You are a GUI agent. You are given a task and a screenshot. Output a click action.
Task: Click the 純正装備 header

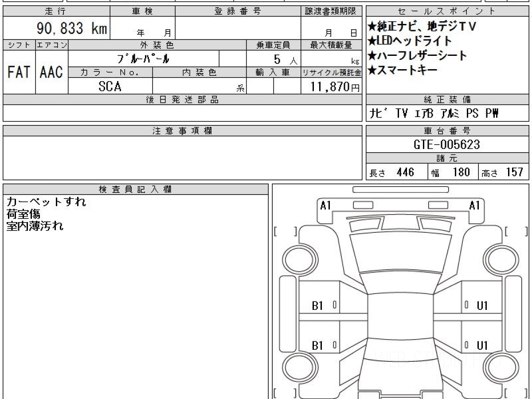[x=447, y=100]
